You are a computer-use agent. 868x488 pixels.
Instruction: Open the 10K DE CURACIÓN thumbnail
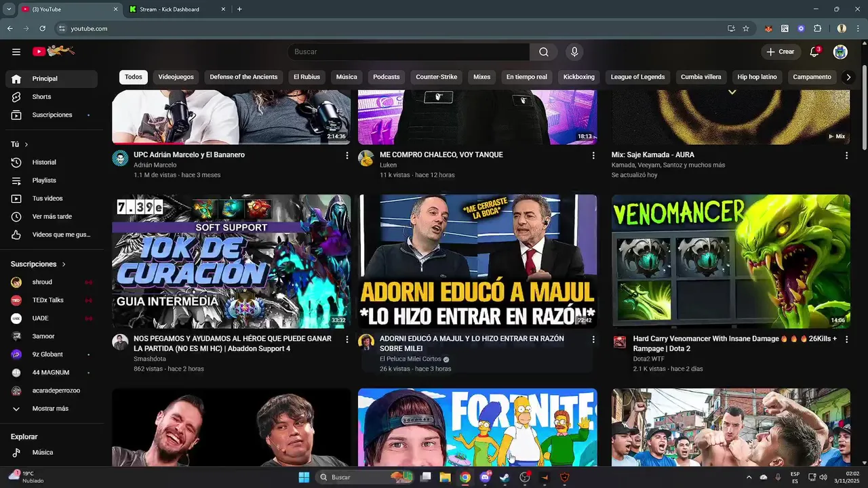pyautogui.click(x=231, y=262)
